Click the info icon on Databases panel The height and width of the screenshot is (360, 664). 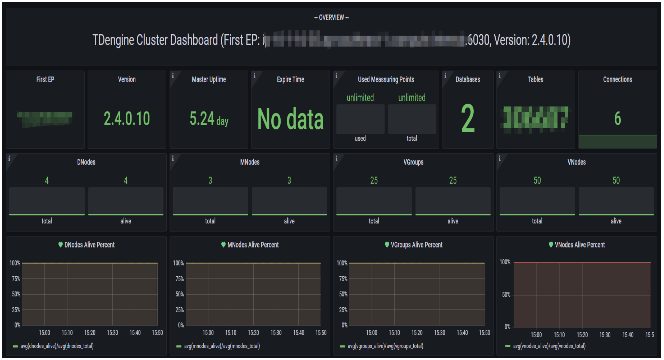pyautogui.click(x=445, y=75)
